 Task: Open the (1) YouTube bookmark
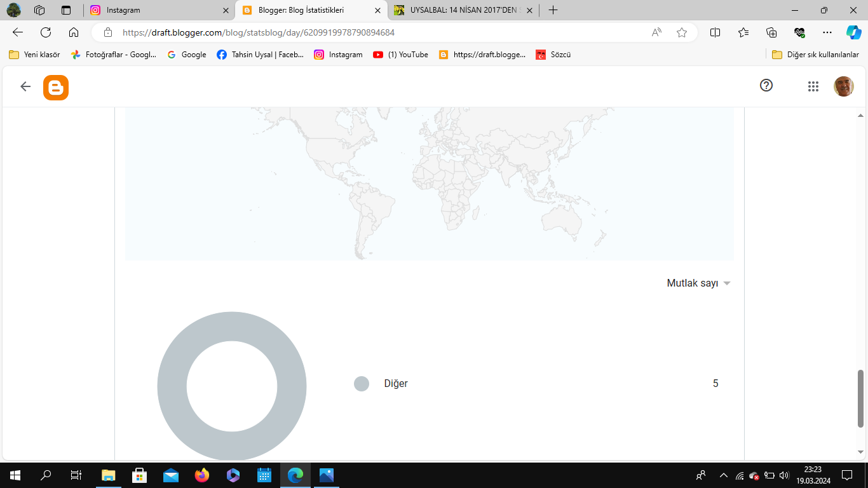click(401, 55)
